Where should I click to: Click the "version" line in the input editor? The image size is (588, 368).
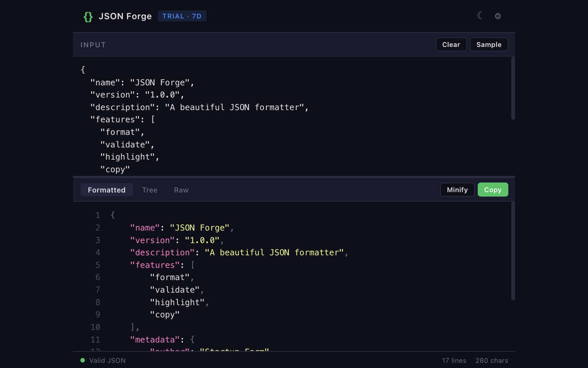click(137, 95)
